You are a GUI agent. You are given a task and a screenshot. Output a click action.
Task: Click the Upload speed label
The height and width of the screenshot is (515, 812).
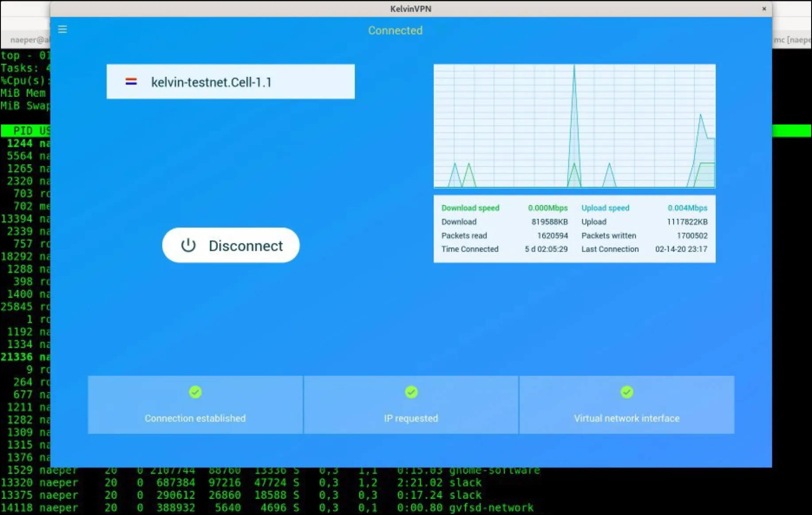coord(605,208)
